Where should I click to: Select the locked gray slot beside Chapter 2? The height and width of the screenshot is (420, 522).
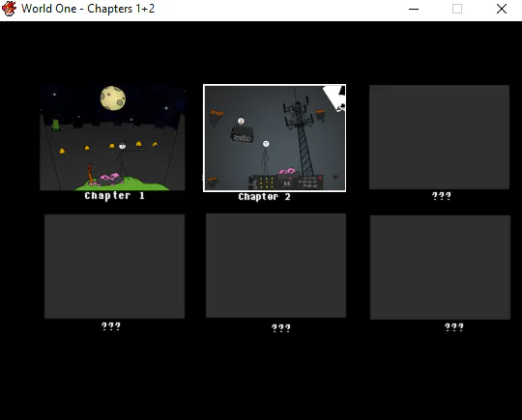click(x=439, y=137)
